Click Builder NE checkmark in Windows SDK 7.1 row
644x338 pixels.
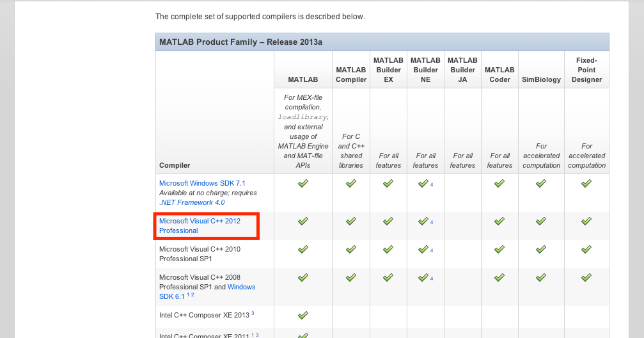(423, 183)
